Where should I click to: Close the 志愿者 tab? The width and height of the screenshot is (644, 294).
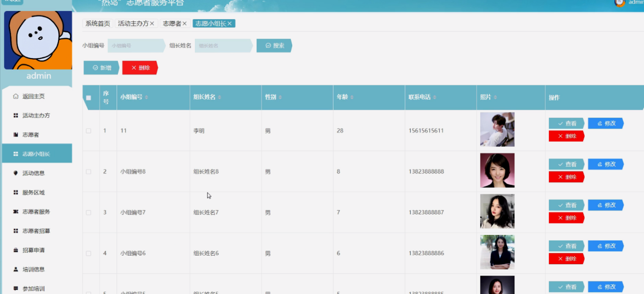pyautogui.click(x=185, y=23)
